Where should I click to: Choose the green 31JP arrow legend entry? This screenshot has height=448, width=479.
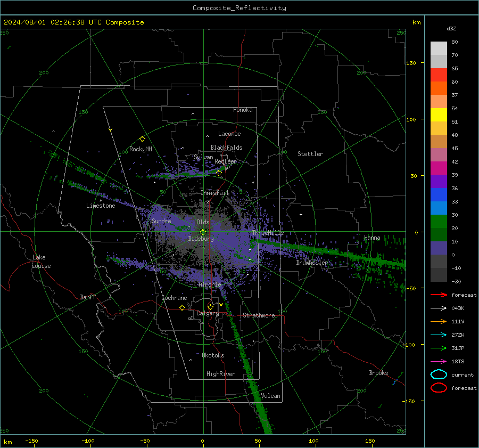coord(439,348)
